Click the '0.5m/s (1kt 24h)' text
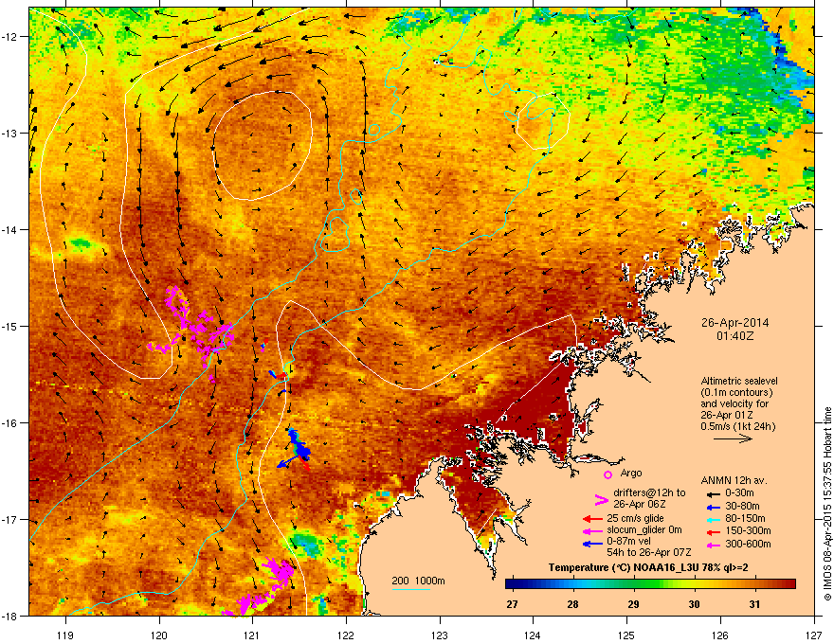This screenshot has height=644, width=834. [x=737, y=426]
